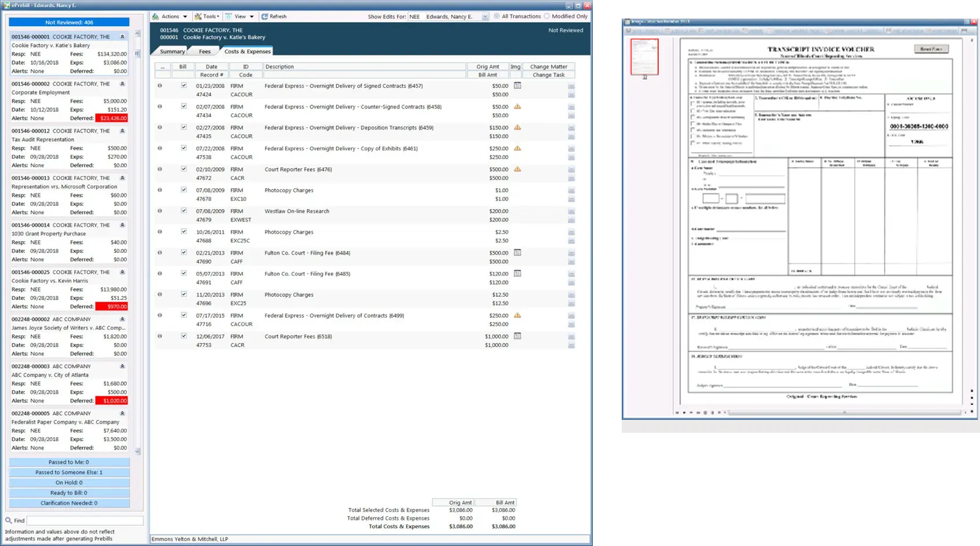The image size is (980, 546).
Task: Click the Passed to Me: 0 button
Action: click(69, 462)
